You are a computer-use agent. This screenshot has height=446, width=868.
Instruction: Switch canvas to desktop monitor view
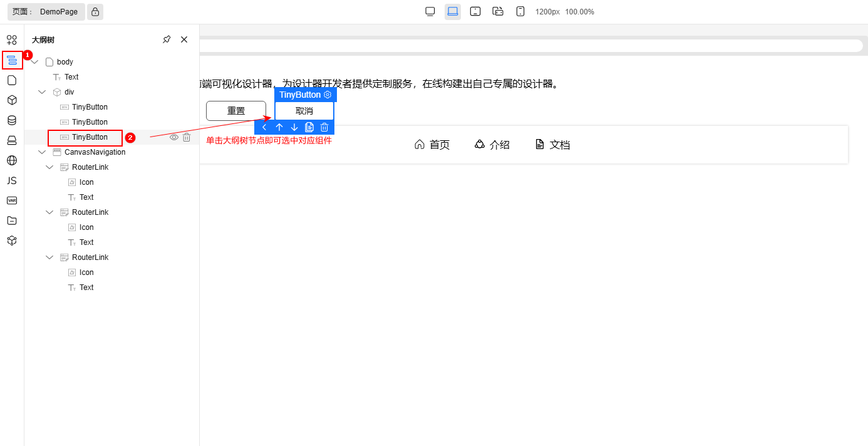click(430, 11)
